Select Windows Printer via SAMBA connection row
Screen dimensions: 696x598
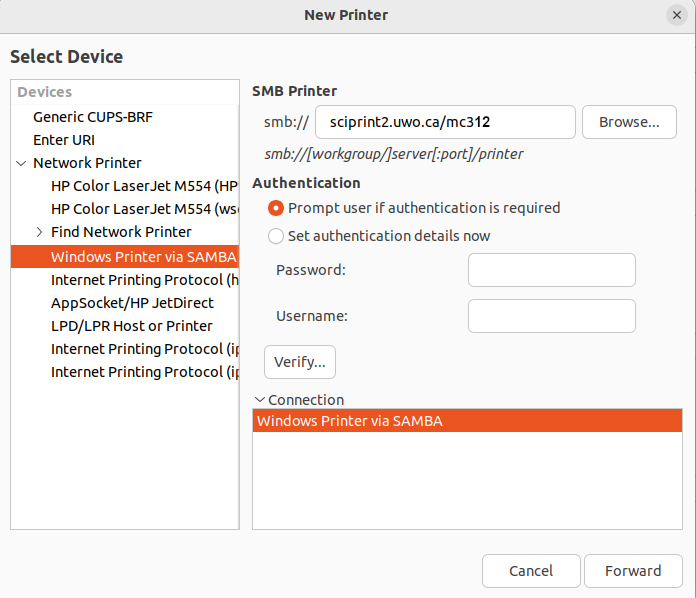[x=467, y=421]
